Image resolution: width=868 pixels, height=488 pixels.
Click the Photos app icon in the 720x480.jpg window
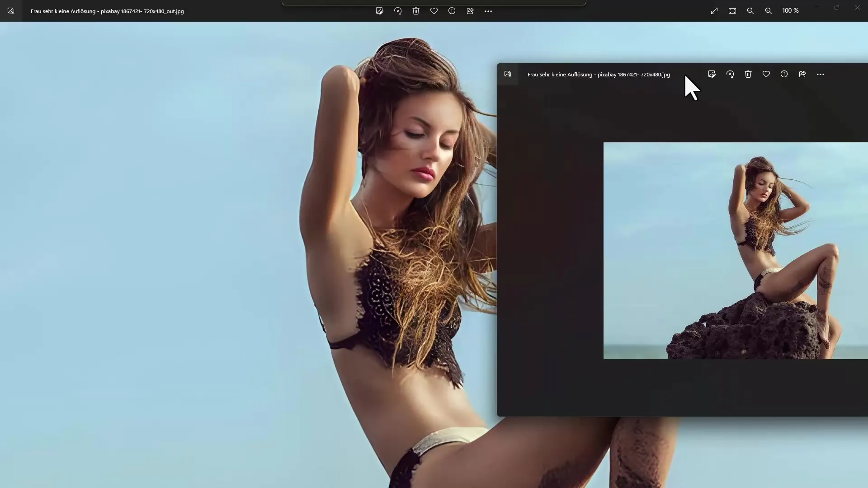pos(508,74)
